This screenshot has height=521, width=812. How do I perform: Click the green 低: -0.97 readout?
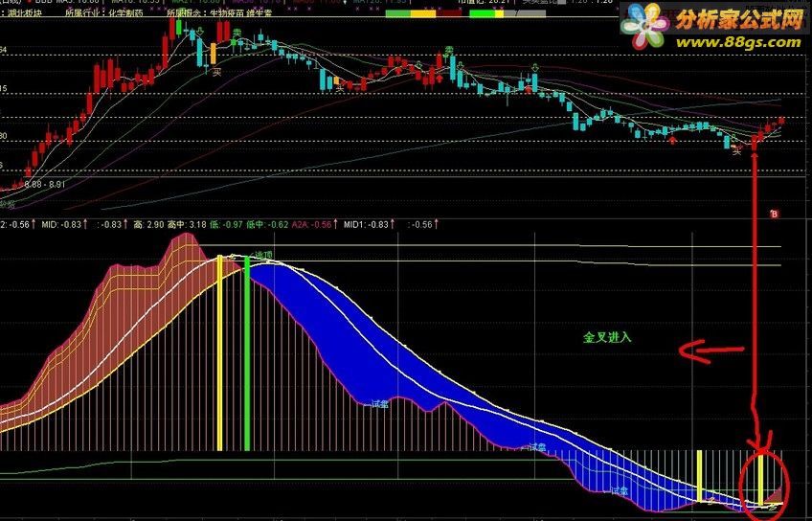[226, 224]
